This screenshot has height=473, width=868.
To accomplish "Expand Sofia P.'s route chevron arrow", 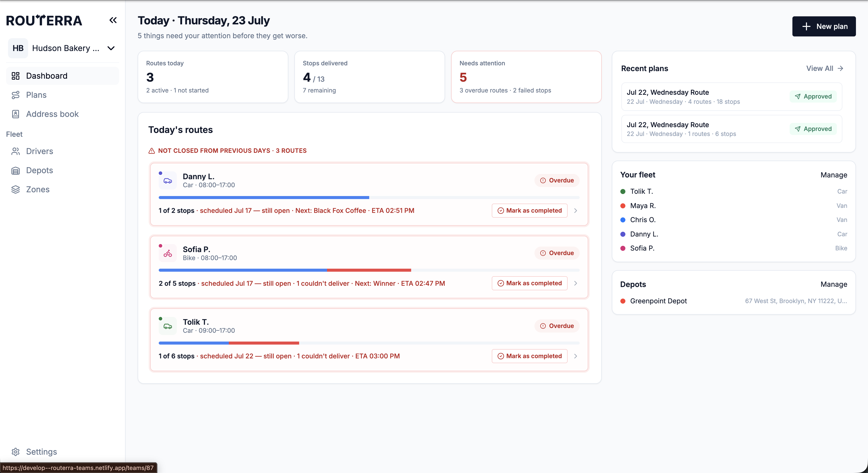I will (x=575, y=283).
